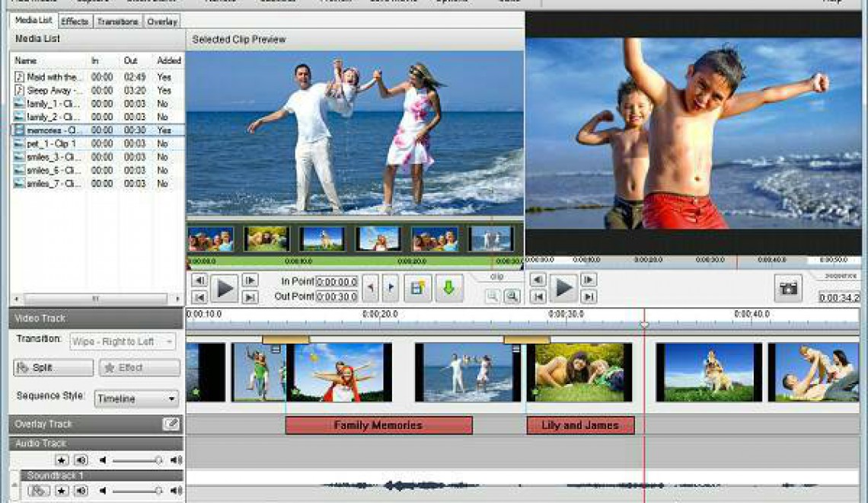Sort media list by Name column
868x503 pixels.
(x=49, y=60)
